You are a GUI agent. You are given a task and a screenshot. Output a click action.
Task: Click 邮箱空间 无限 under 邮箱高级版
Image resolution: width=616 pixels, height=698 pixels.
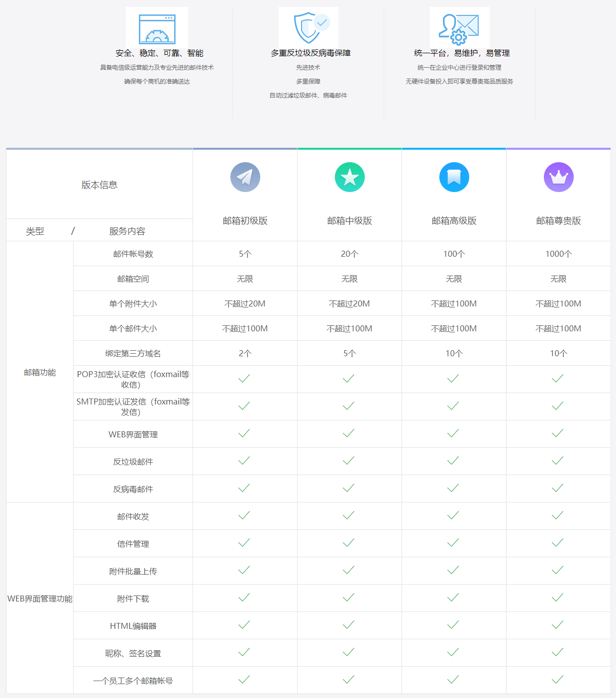(454, 279)
